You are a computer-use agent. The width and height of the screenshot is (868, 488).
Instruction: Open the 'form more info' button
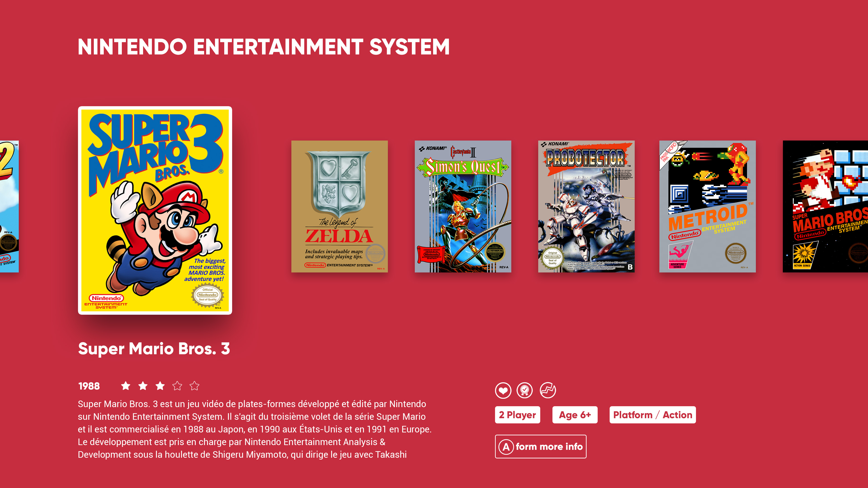pos(540,447)
